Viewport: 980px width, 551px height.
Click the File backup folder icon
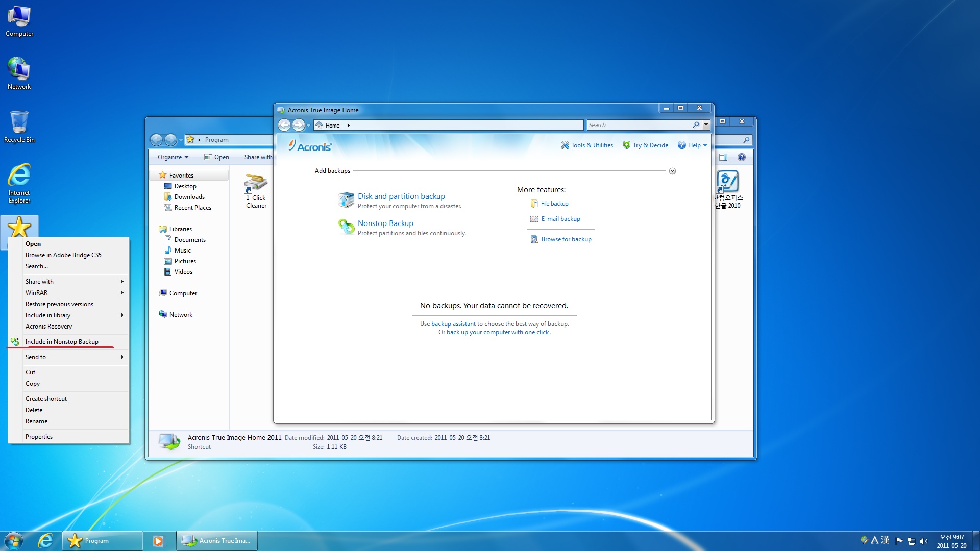pyautogui.click(x=534, y=204)
